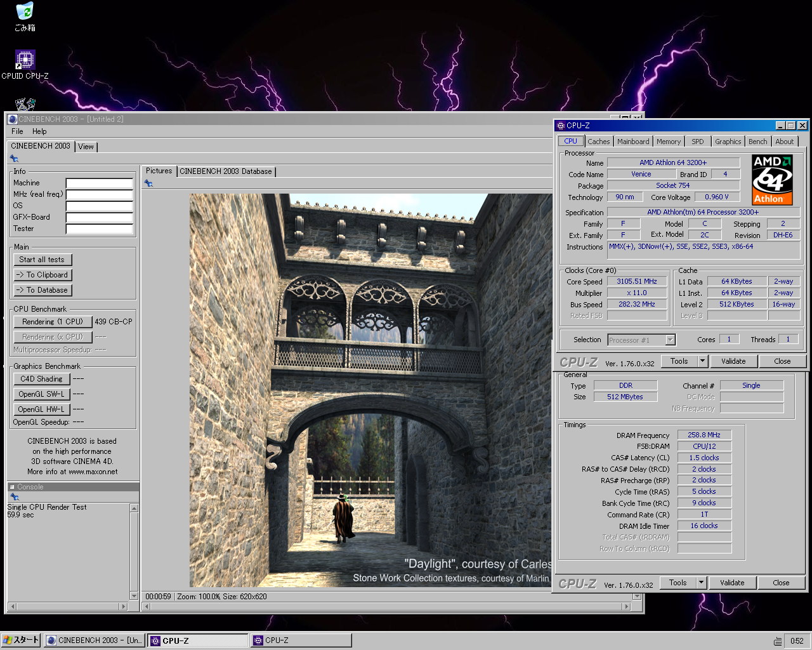This screenshot has height=650, width=812.
Task: Click the rendered Daylight image
Action: coord(371,390)
